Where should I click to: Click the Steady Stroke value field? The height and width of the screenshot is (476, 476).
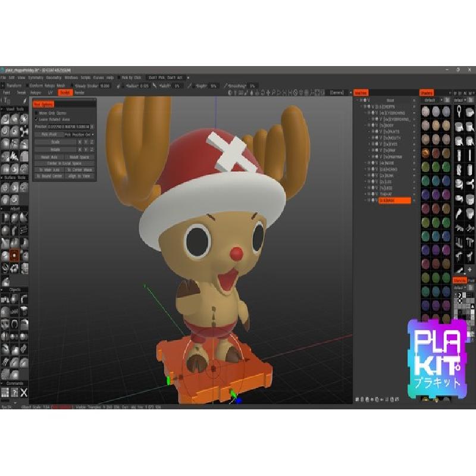[105, 86]
